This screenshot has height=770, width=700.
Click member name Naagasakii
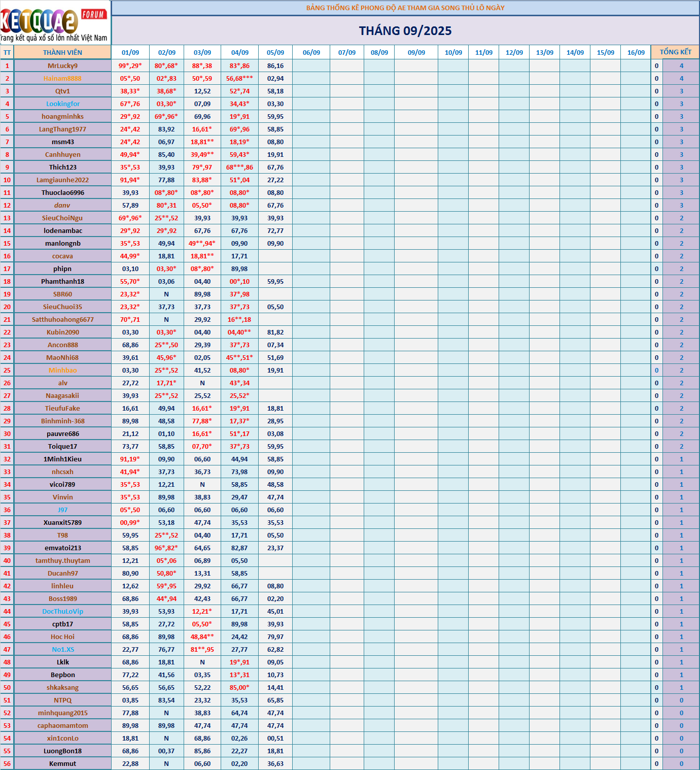(62, 395)
